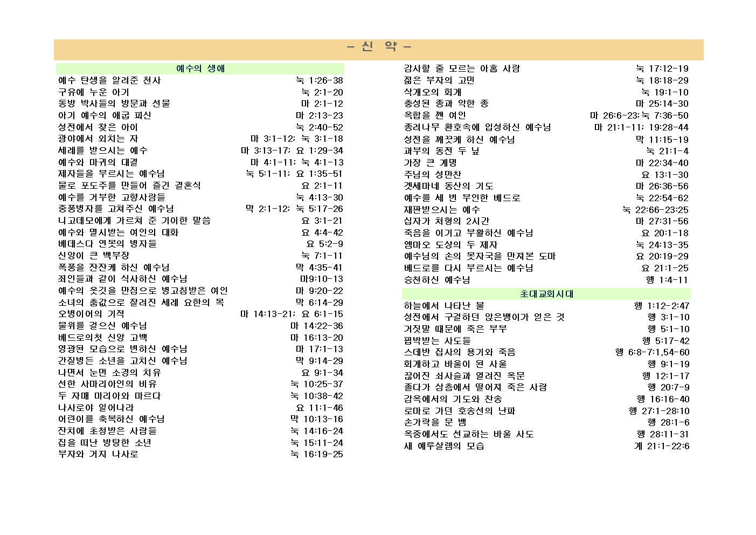
Task: Select '핍박받는 사도들'
Action: click(437, 341)
